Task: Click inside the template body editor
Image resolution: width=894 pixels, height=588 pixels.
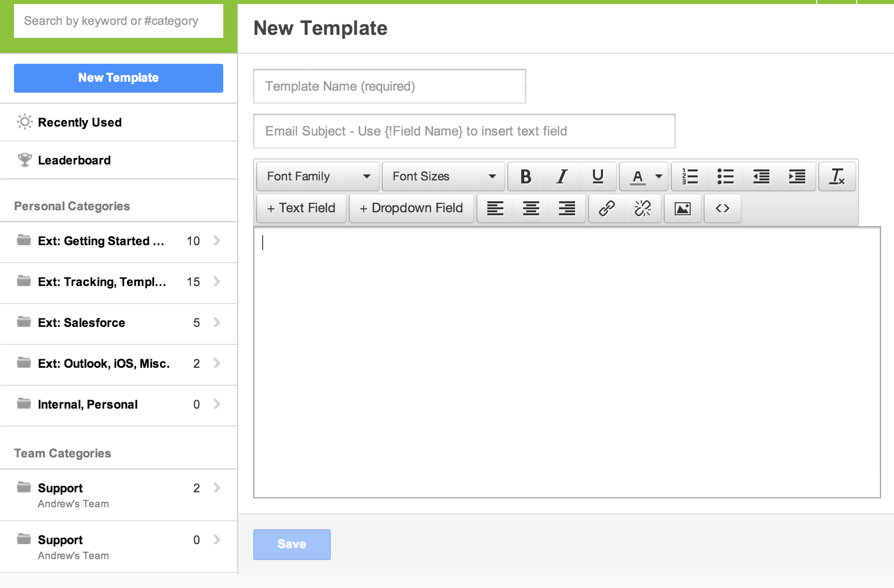Action: pyautogui.click(x=567, y=362)
